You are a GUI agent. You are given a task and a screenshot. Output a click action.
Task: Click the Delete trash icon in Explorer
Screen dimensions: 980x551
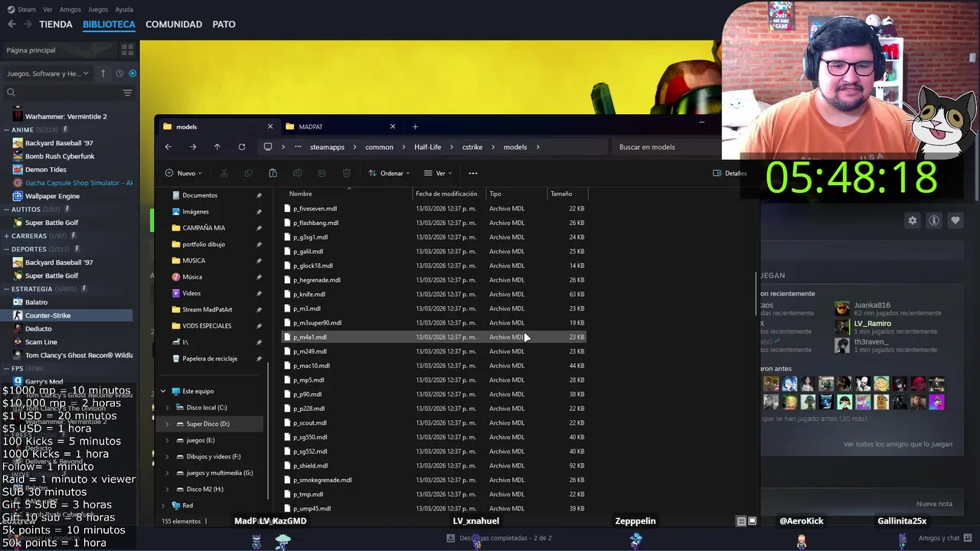click(346, 173)
